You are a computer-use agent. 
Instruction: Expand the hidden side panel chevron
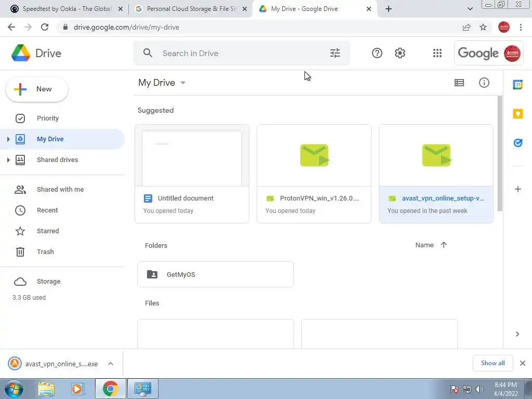click(x=517, y=334)
